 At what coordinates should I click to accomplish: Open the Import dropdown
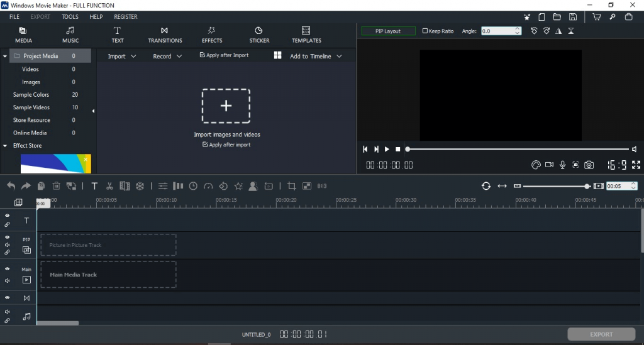121,57
